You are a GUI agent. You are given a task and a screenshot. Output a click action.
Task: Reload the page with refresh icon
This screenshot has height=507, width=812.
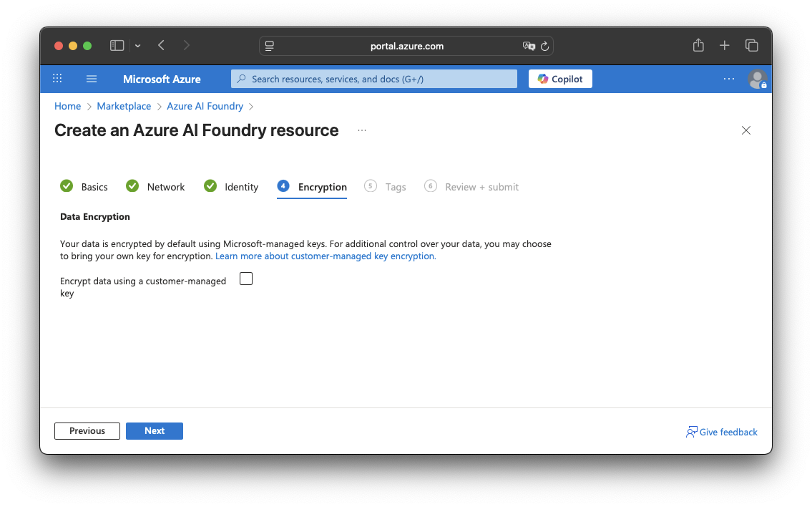[544, 46]
